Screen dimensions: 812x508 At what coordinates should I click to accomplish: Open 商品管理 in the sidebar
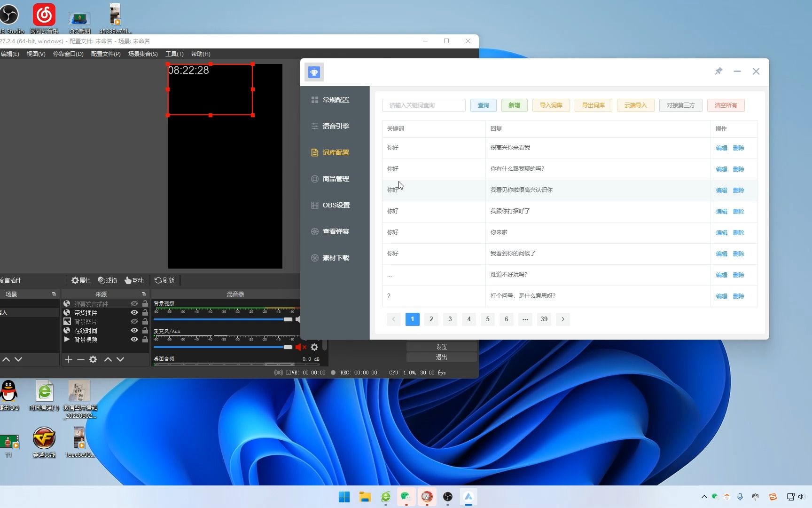[330, 179]
